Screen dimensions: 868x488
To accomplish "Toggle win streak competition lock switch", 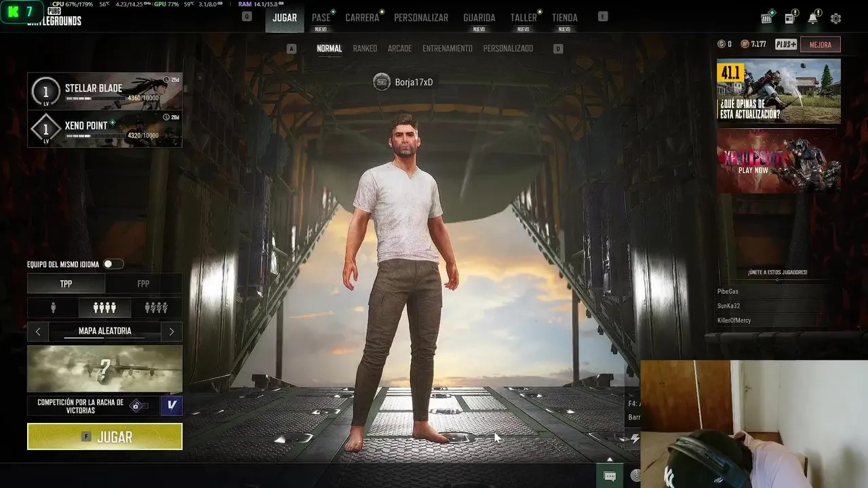I will click(x=138, y=406).
